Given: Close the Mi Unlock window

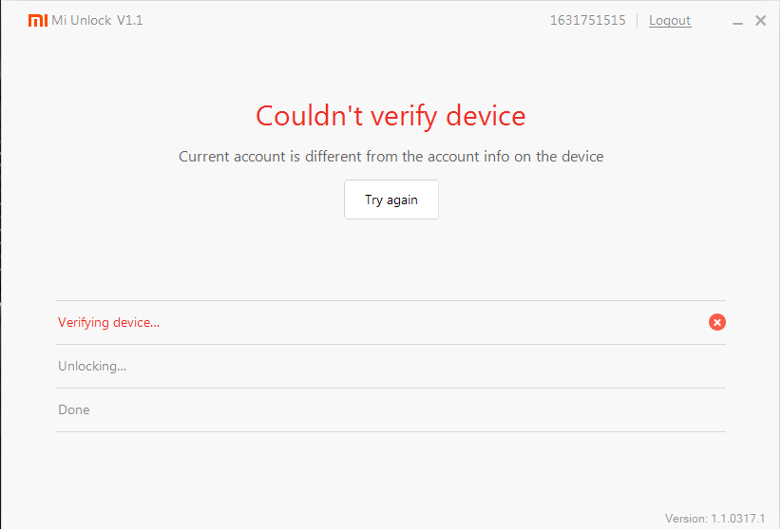Looking at the screenshot, I should [760, 21].
